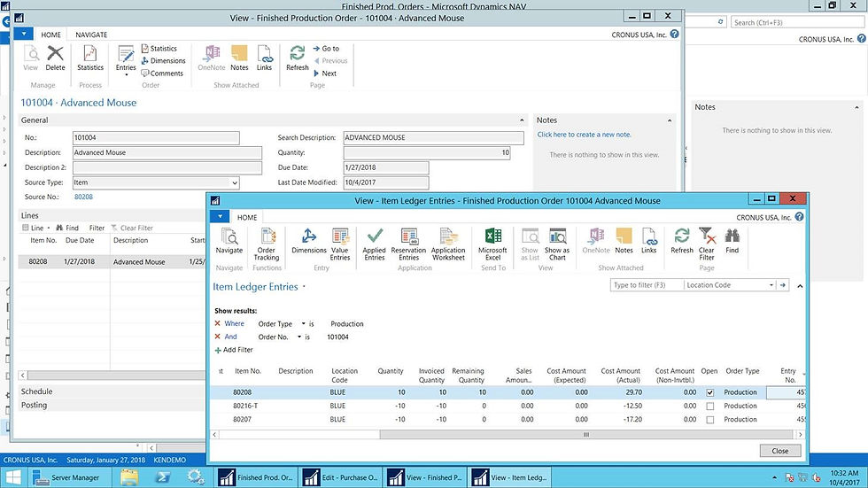868x488 pixels.
Task: Switch to Edit - Purchase Order taskbar item
Action: pos(342,477)
